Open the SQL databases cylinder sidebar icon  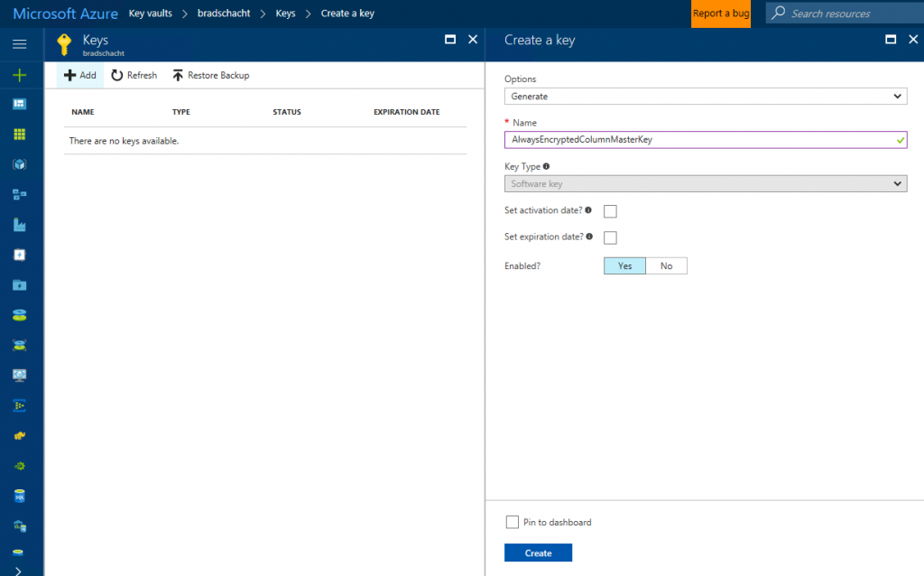(20, 496)
